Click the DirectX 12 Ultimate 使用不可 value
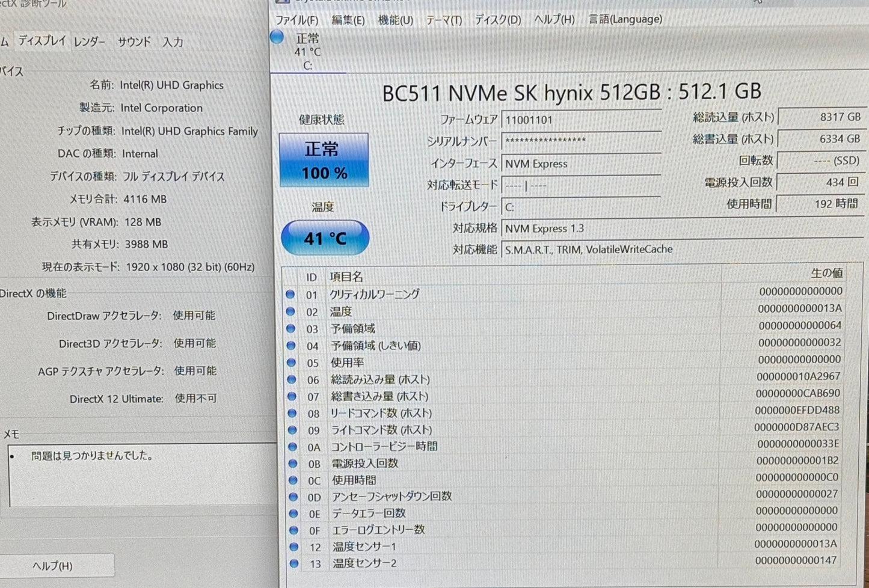869x588 pixels. (195, 398)
